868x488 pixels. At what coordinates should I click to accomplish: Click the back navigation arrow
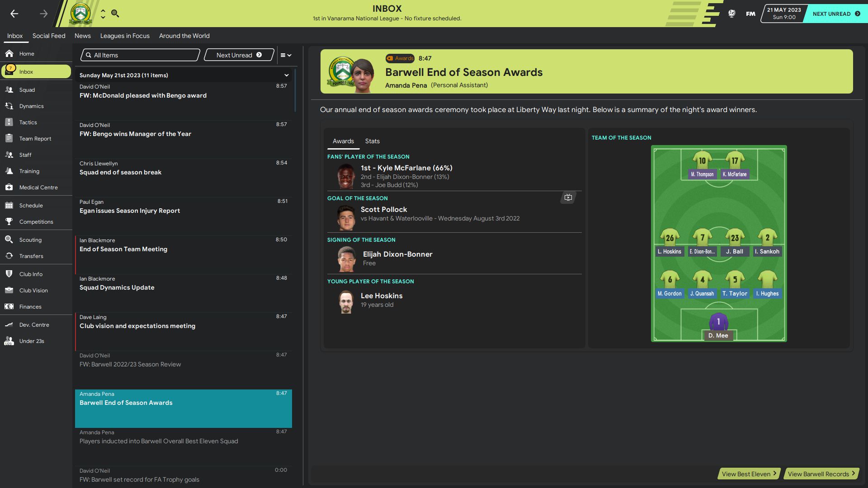(14, 14)
